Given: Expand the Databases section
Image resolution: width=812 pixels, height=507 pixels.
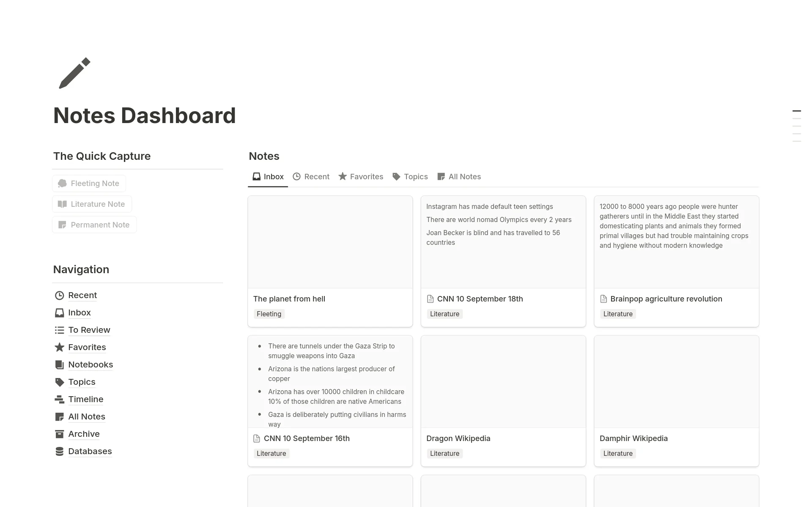Looking at the screenshot, I should coord(90,451).
